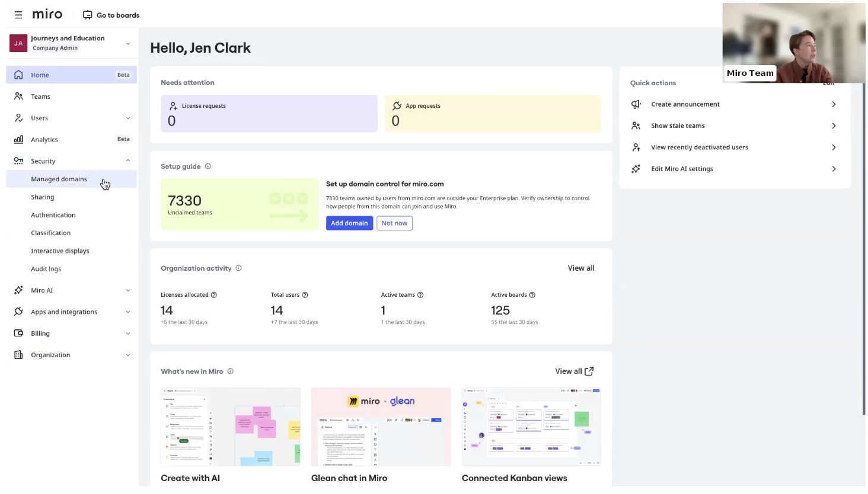Click View all for What's new in Miro
Screen dimensions: 868x494
(x=574, y=371)
